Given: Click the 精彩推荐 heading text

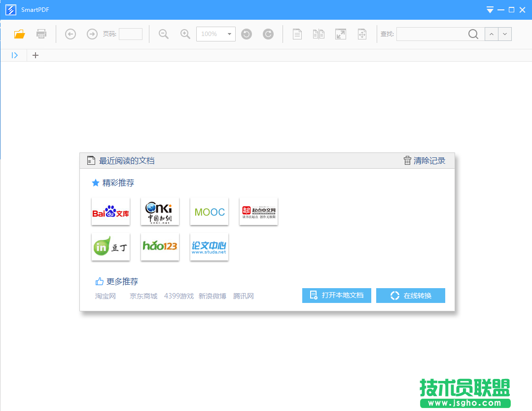Looking at the screenshot, I should pos(118,183).
